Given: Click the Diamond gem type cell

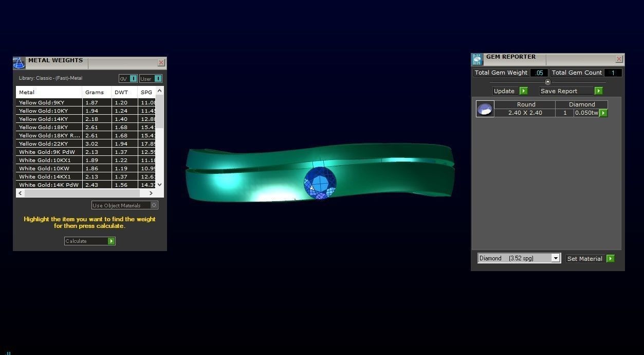Looking at the screenshot, I should tap(582, 104).
